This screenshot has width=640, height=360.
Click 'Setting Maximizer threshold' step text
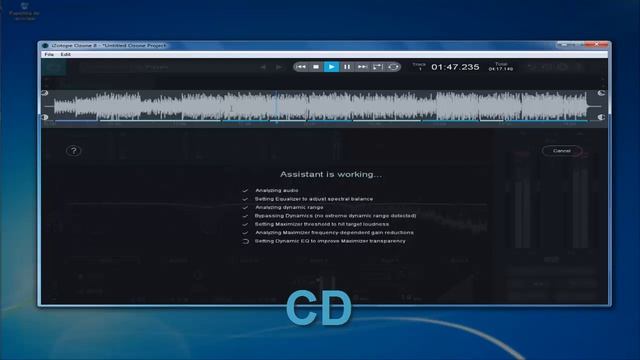coord(322,224)
